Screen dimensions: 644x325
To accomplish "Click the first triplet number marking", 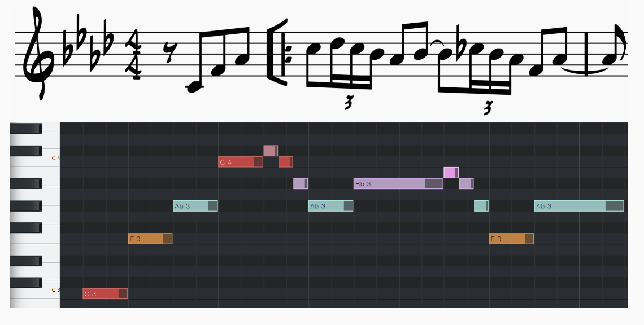I will (x=349, y=103).
